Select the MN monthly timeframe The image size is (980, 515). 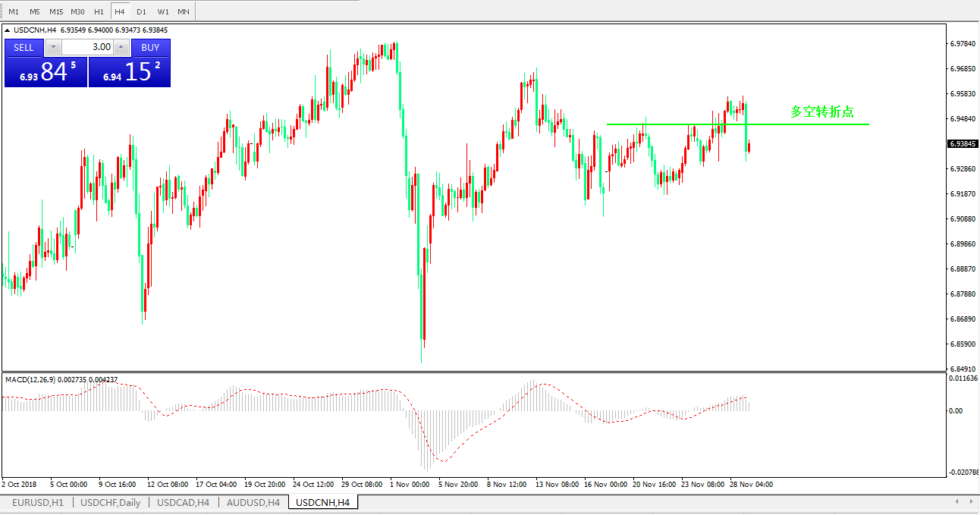[x=184, y=11]
